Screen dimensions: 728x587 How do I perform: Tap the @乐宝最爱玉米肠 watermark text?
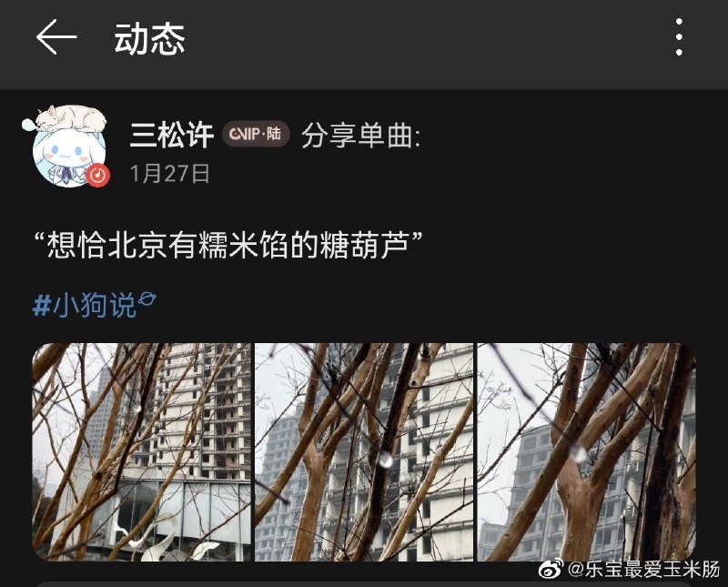(x=644, y=569)
